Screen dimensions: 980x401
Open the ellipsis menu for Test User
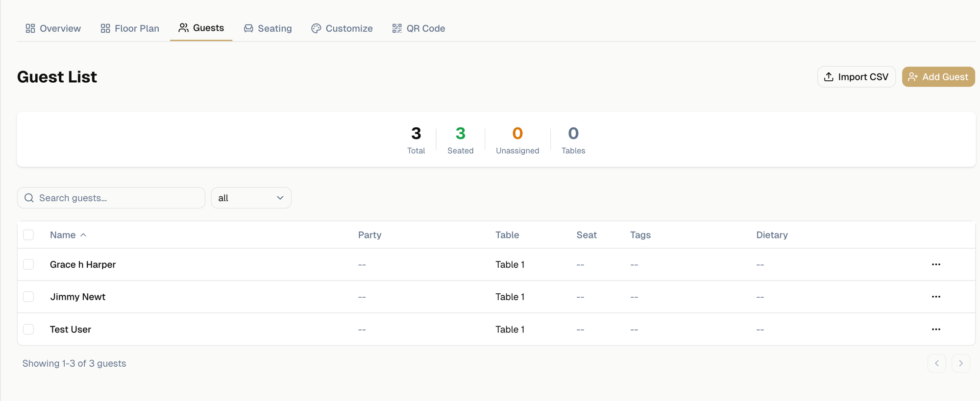[x=935, y=330]
